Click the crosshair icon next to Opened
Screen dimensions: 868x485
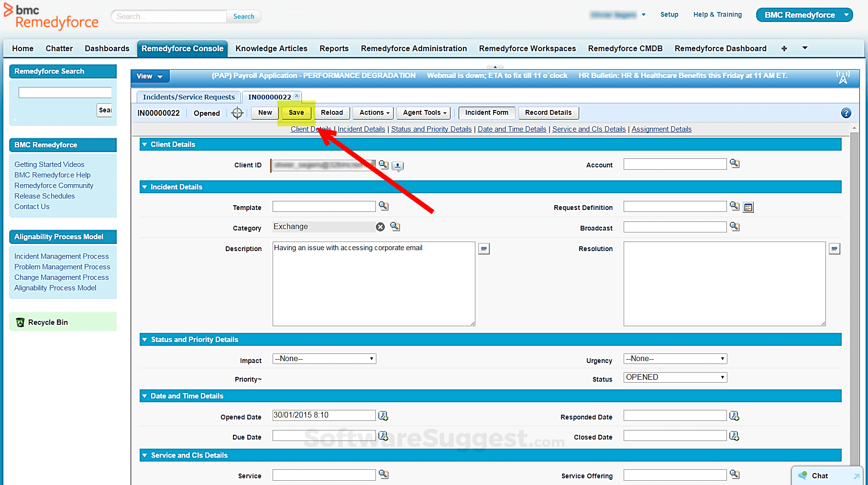(237, 113)
